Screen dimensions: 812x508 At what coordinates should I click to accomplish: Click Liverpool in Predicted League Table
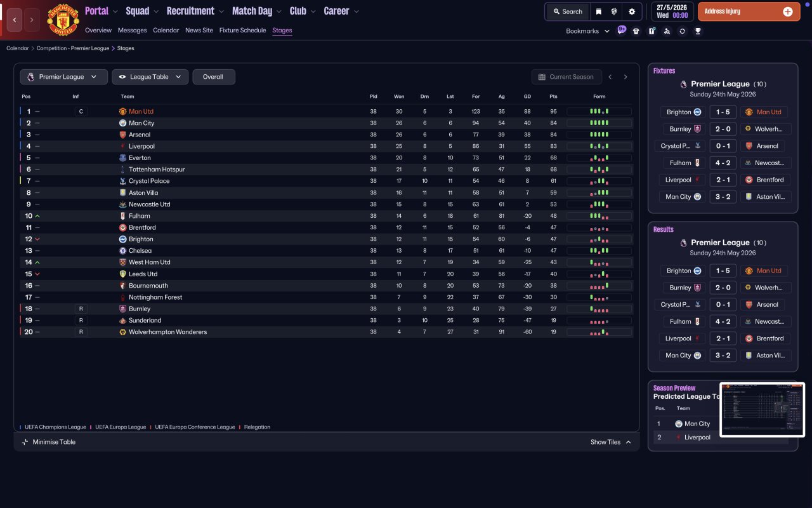(x=697, y=438)
